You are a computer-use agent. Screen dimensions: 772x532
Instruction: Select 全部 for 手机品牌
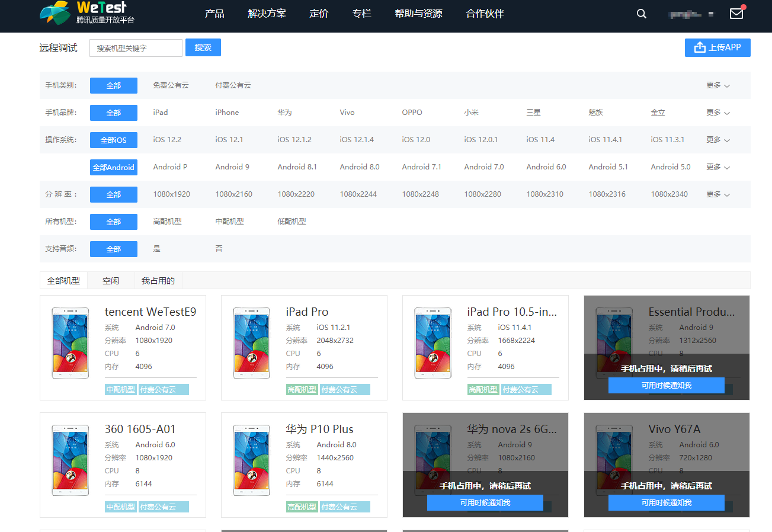tap(114, 113)
